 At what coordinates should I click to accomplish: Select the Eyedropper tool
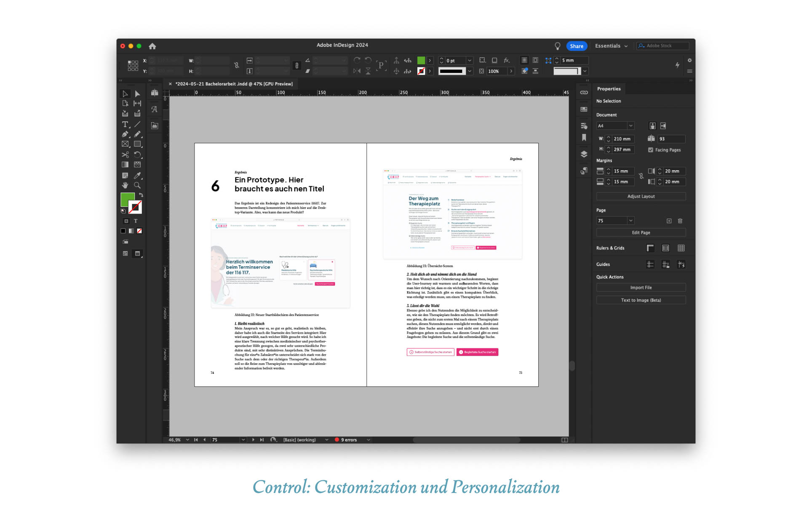pos(137,175)
